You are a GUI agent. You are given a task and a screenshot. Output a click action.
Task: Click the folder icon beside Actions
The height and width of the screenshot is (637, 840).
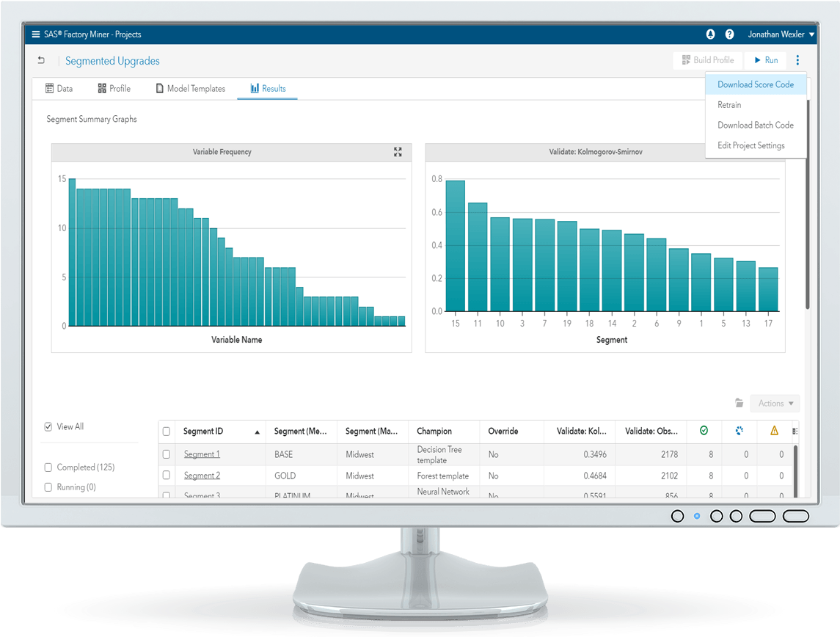(739, 403)
